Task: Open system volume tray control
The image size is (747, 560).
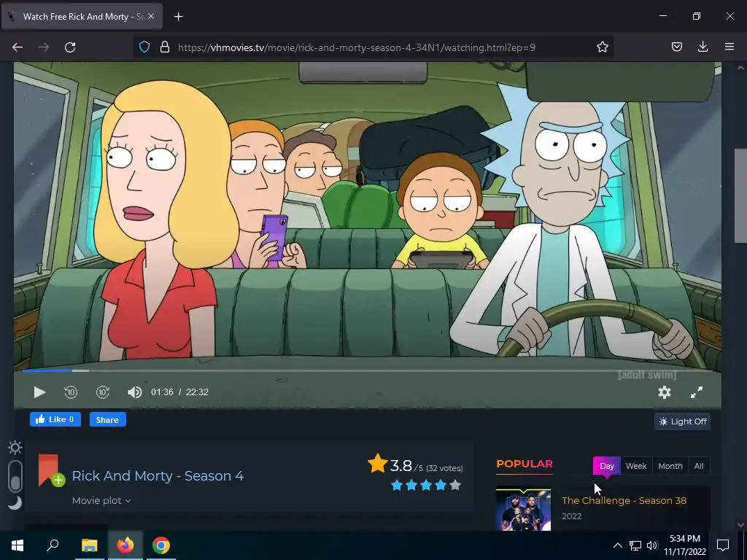Action: tap(652, 545)
